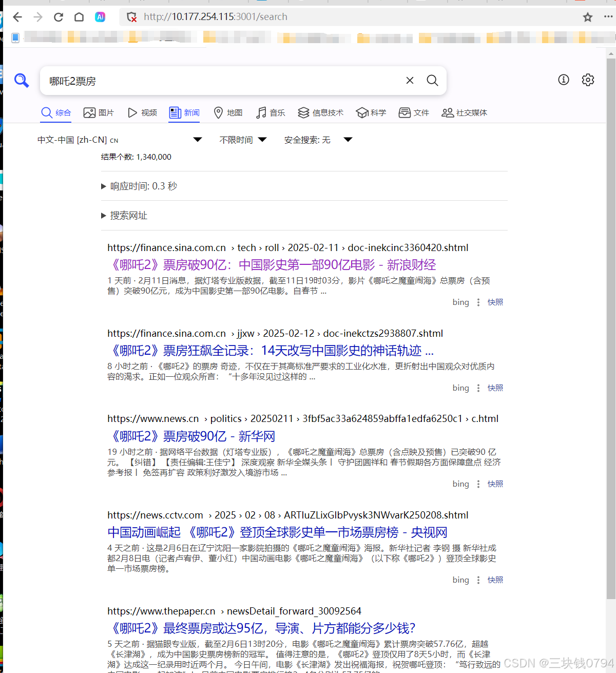Click the page vertical scrollbar thumb
The height and width of the screenshot is (673, 616).
[x=611, y=329]
